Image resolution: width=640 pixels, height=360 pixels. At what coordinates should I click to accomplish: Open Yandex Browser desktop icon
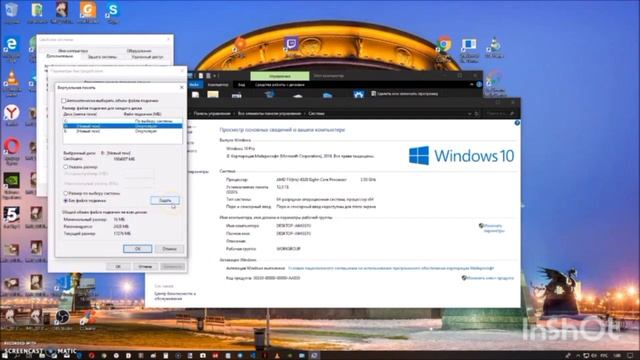pos(11,115)
